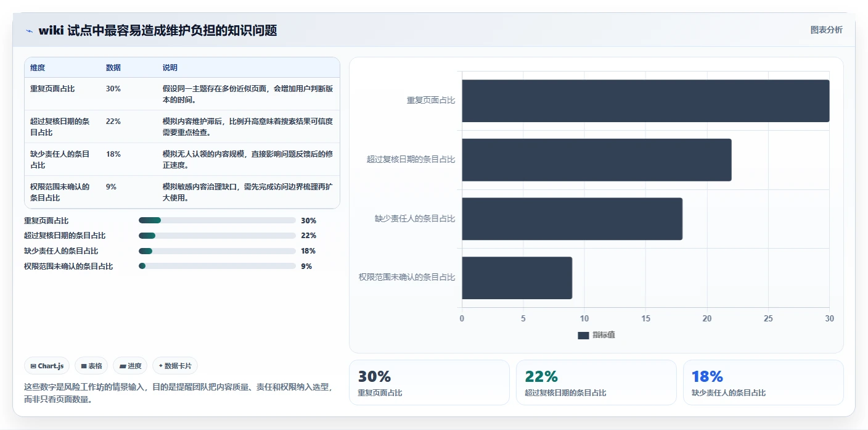Click the 9% value beside progress bar
This screenshot has height=430, width=868.
click(x=306, y=267)
